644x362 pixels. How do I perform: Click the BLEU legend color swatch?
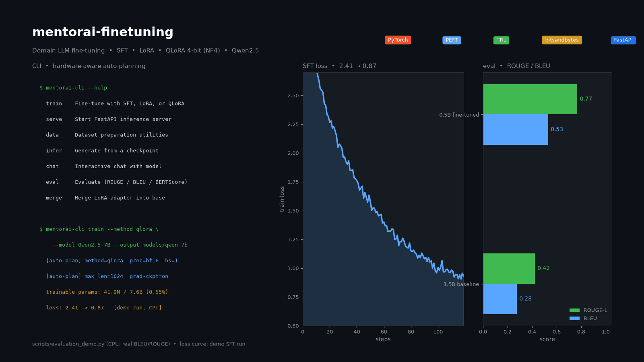pos(574,318)
